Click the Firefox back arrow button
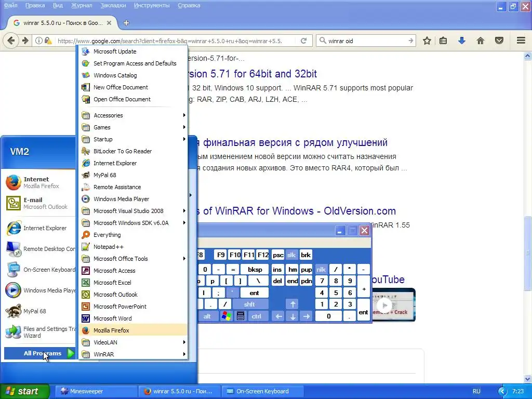The height and width of the screenshot is (399, 532). (x=11, y=41)
